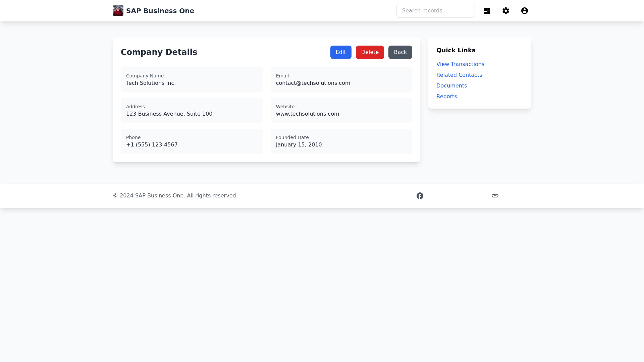Go back using the Back button
The height and width of the screenshot is (362, 644).
400,52
